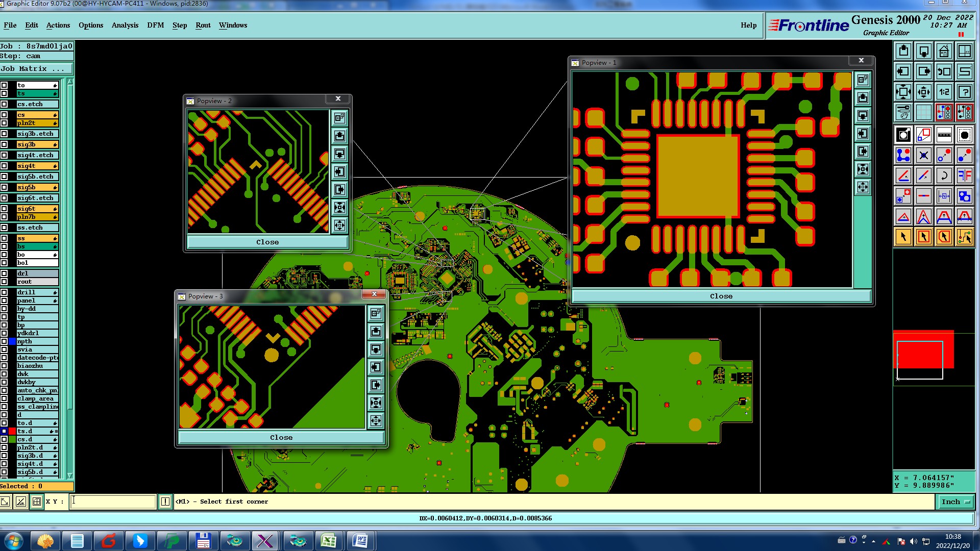Click the red swatch beside ts.d layer

pos(12,431)
